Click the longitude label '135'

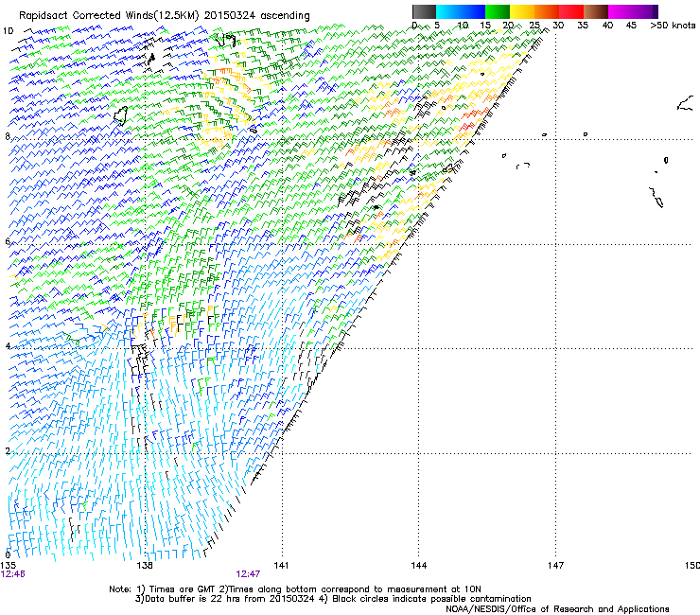coord(8,566)
